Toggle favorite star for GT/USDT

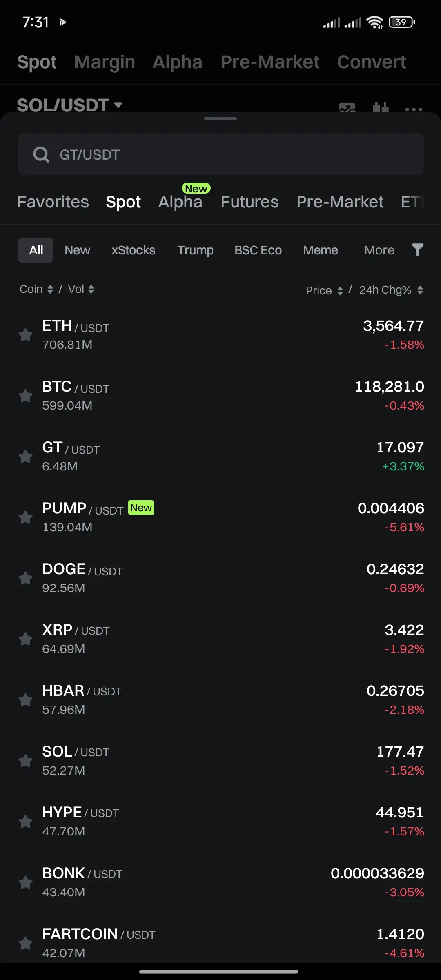25,457
